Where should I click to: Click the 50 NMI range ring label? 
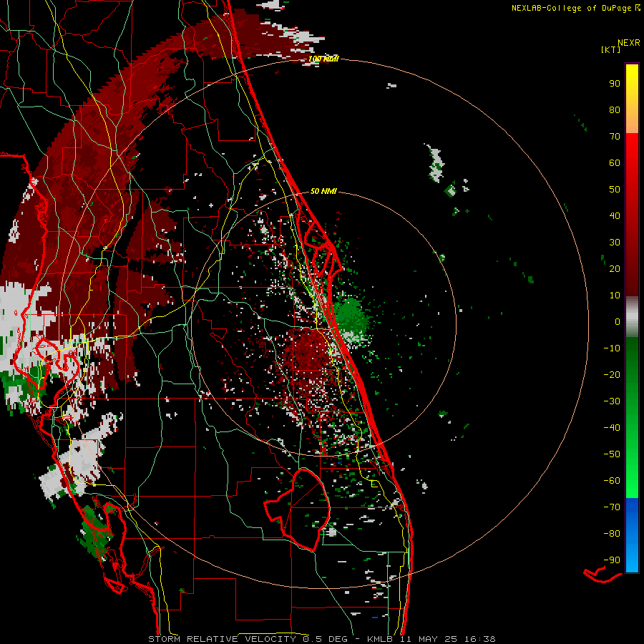click(x=323, y=191)
